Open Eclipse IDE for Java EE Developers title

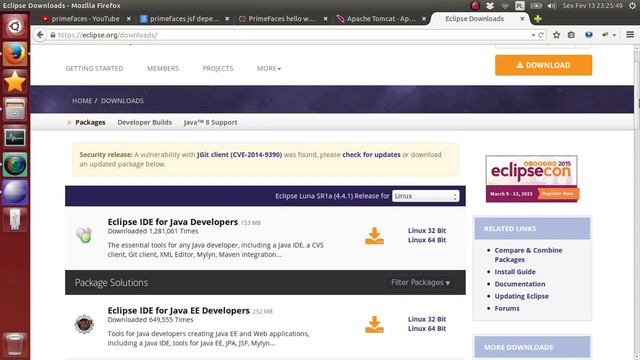click(x=178, y=310)
